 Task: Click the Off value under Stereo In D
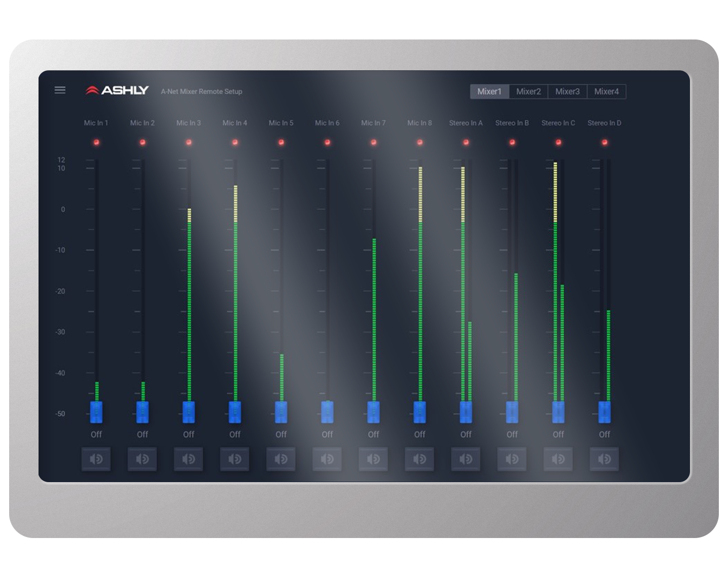(605, 434)
